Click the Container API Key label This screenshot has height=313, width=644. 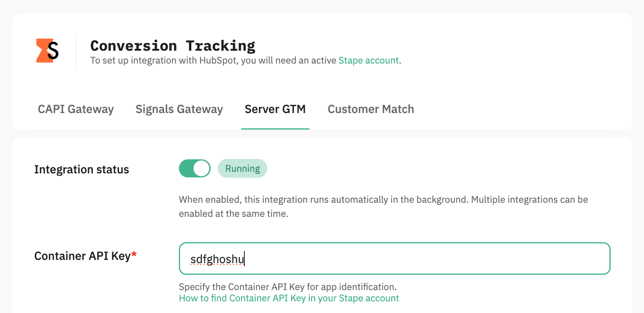point(82,256)
